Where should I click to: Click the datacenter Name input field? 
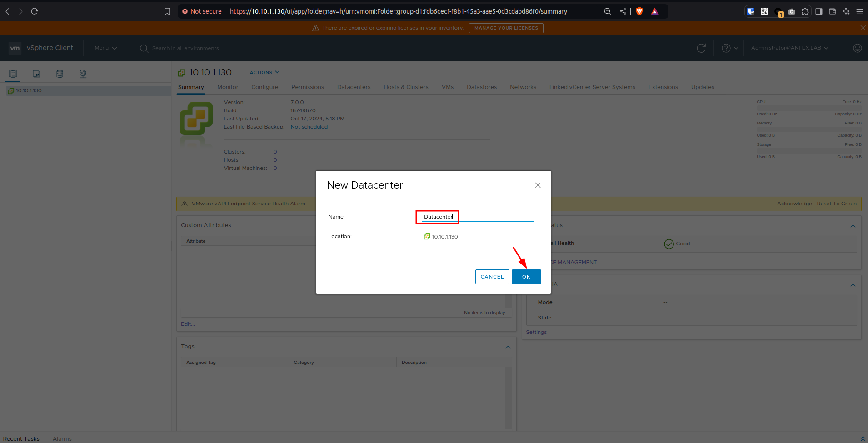476,217
